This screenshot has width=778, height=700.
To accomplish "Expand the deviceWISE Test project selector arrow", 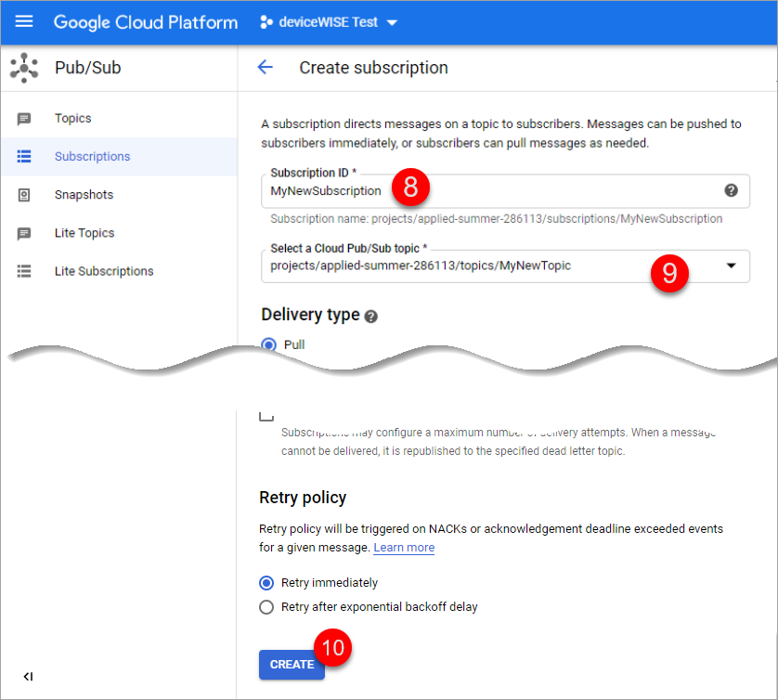I will (x=392, y=23).
